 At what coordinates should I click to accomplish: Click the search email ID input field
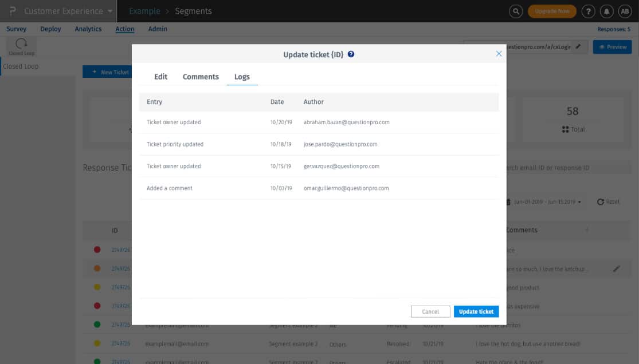tap(566, 168)
